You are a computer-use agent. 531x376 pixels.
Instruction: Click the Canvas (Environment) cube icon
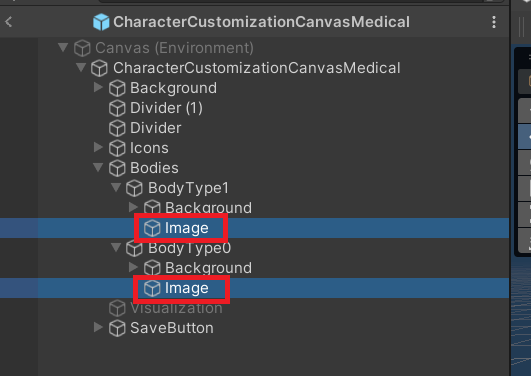click(82, 48)
